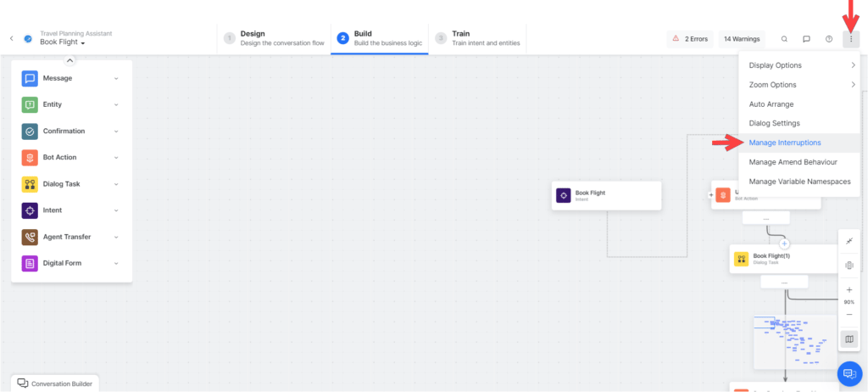The height and width of the screenshot is (392, 868).
Task: Expand the Intent node type chevron
Action: click(x=116, y=210)
